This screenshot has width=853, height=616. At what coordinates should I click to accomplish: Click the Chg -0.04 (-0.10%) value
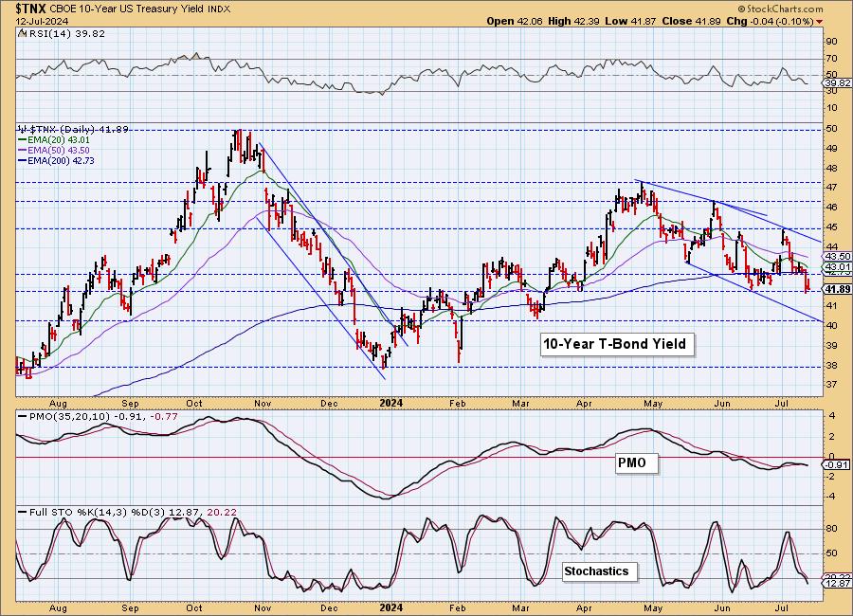click(x=771, y=21)
